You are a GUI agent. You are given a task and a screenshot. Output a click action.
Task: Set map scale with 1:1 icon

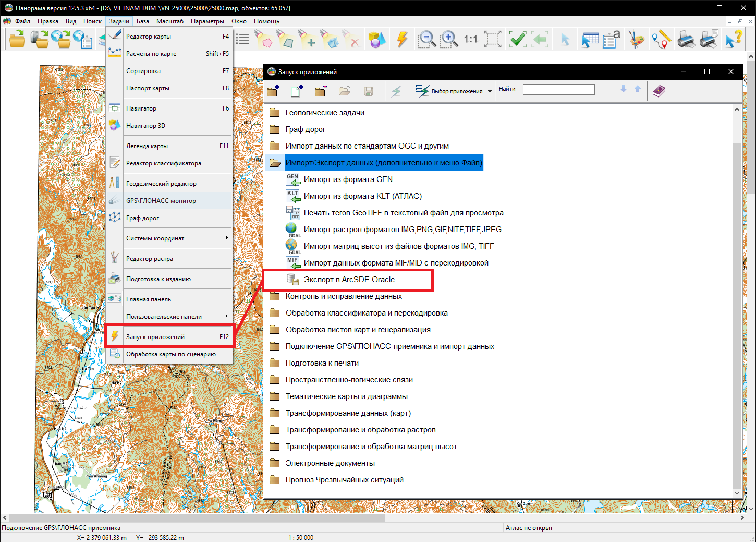click(x=470, y=39)
